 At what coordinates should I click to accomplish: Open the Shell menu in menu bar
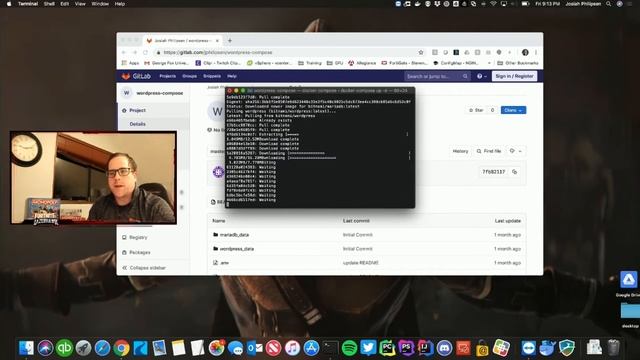click(x=49, y=4)
